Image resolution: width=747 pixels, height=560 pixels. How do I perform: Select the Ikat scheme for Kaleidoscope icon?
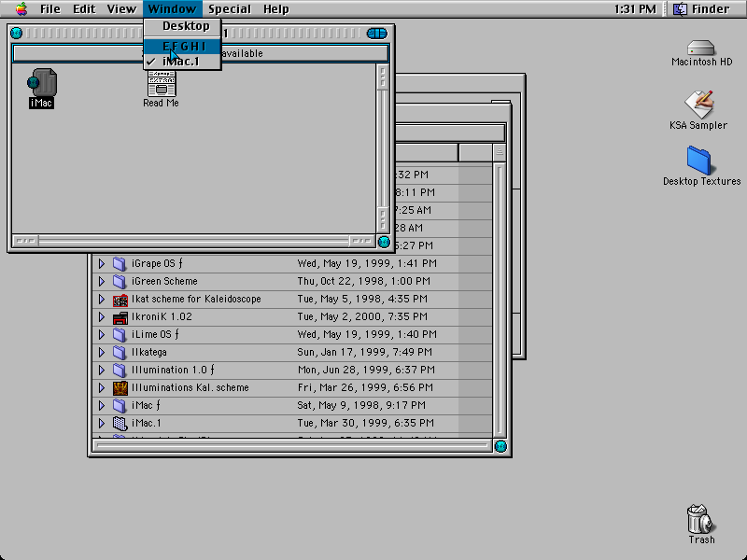pos(120,300)
